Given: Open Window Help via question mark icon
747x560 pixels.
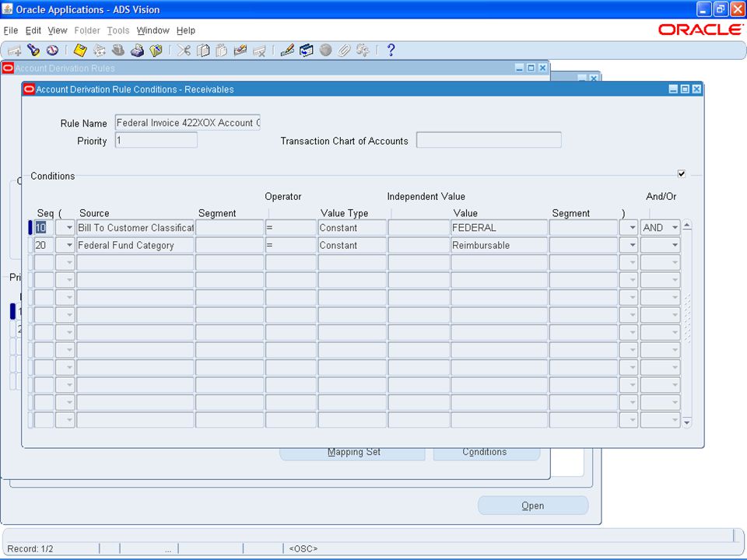Looking at the screenshot, I should point(391,50).
